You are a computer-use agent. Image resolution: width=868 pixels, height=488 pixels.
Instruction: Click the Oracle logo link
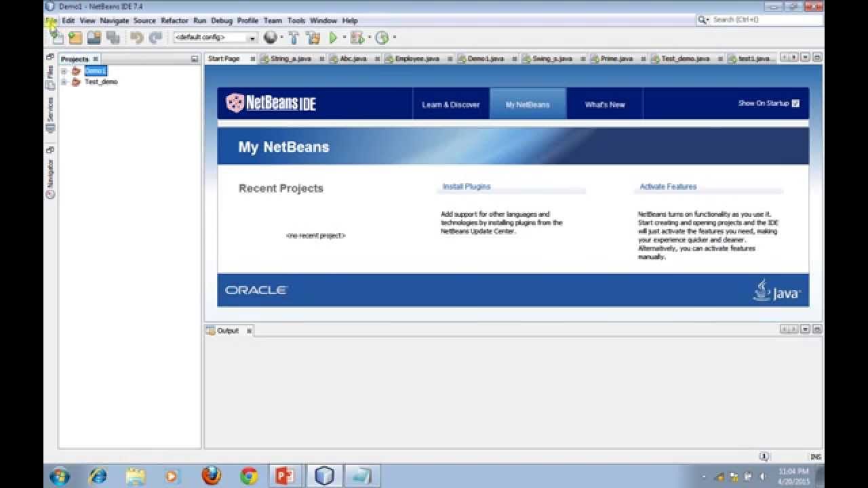point(256,290)
